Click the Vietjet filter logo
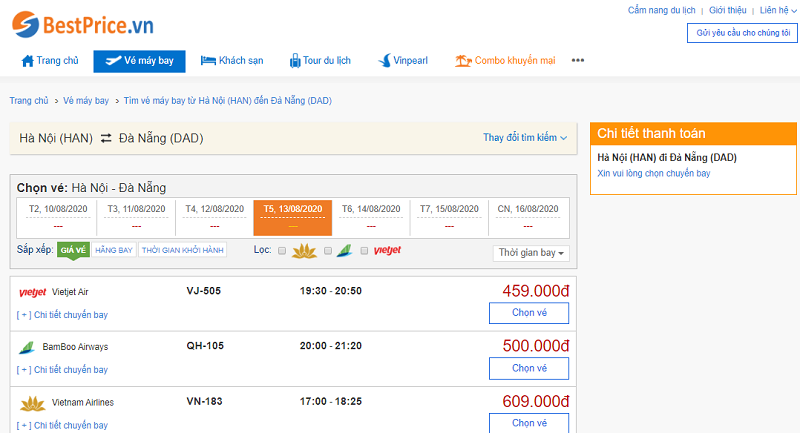The image size is (800, 433). pyautogui.click(x=387, y=250)
